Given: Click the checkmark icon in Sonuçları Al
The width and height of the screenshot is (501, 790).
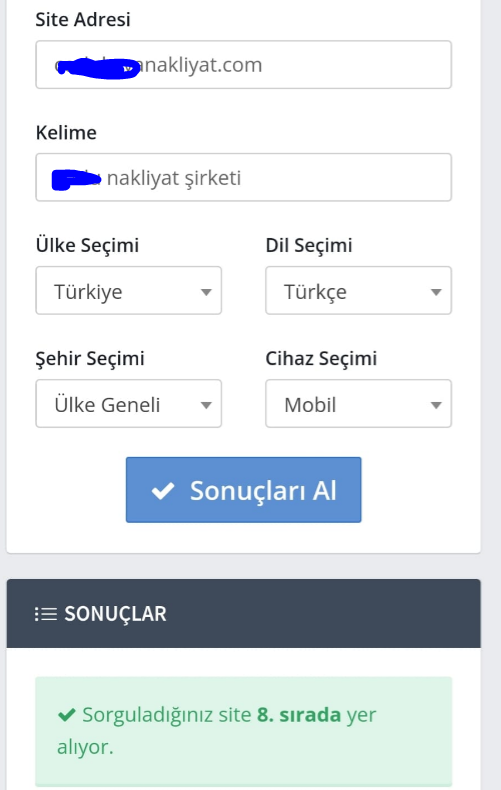Looking at the screenshot, I should tap(163, 491).
